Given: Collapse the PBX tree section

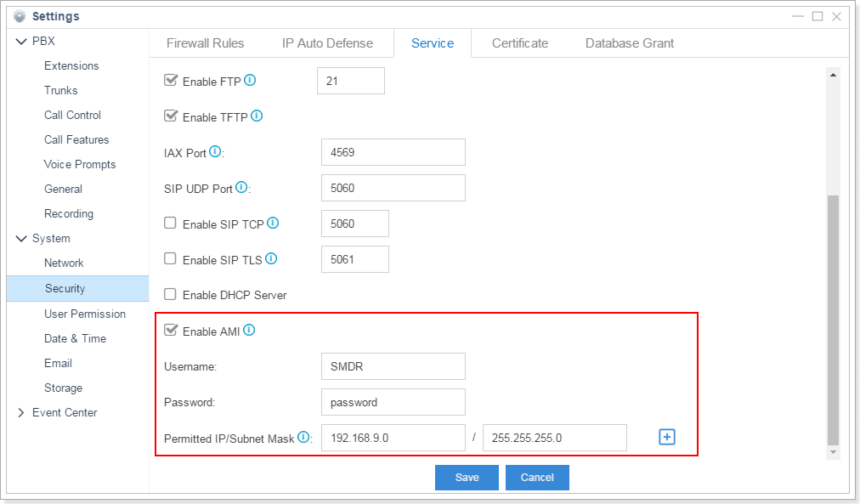Looking at the screenshot, I should point(21,41).
